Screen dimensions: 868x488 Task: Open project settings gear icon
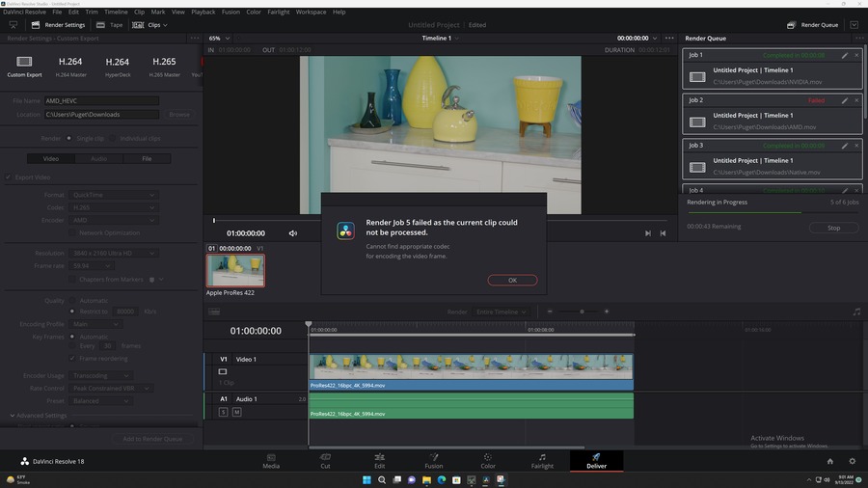pos(853,461)
